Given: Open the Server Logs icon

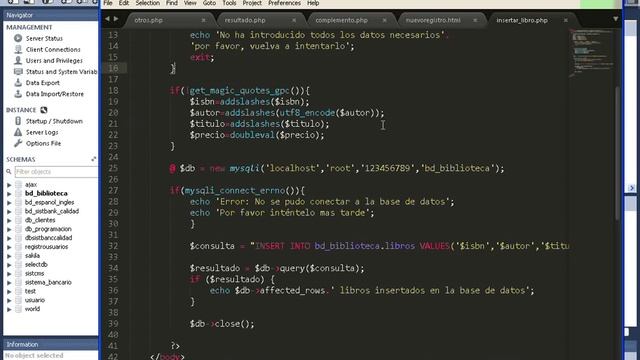Looking at the screenshot, I should 18,132.
